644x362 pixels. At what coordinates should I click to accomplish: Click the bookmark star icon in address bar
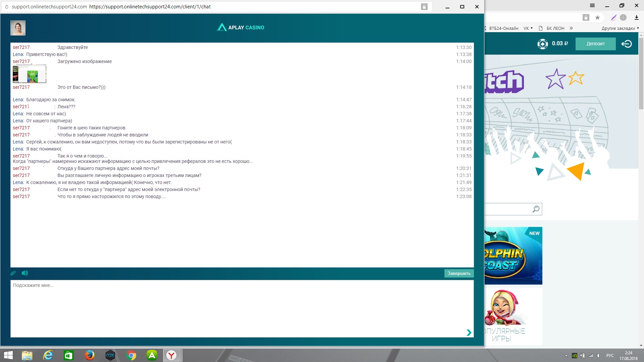point(597,18)
